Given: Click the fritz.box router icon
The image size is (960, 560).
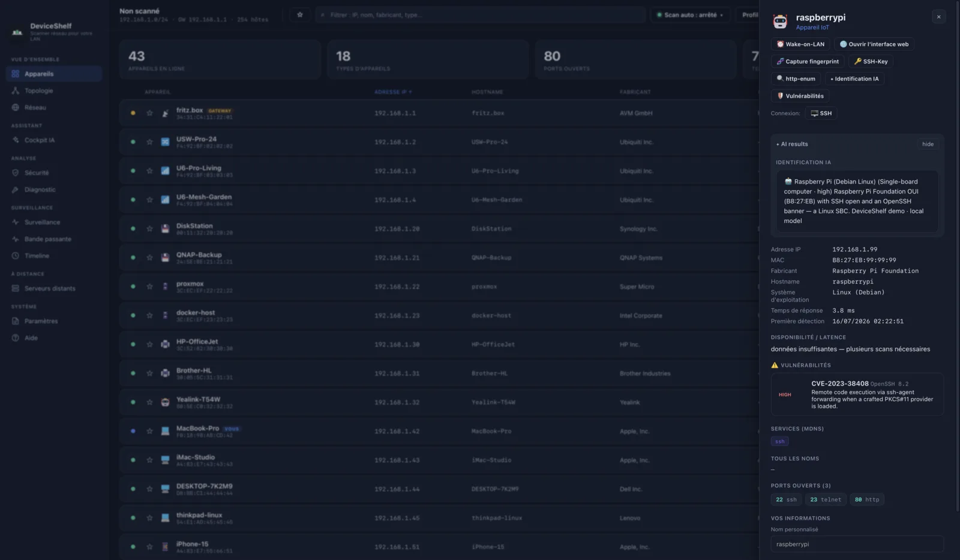Looking at the screenshot, I should (x=165, y=113).
